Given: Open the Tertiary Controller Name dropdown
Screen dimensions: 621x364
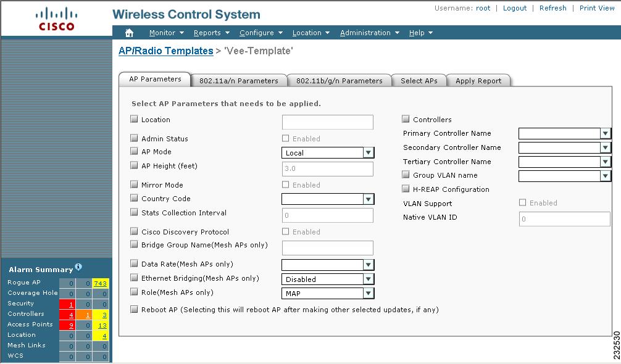Looking at the screenshot, I should click(x=564, y=162).
